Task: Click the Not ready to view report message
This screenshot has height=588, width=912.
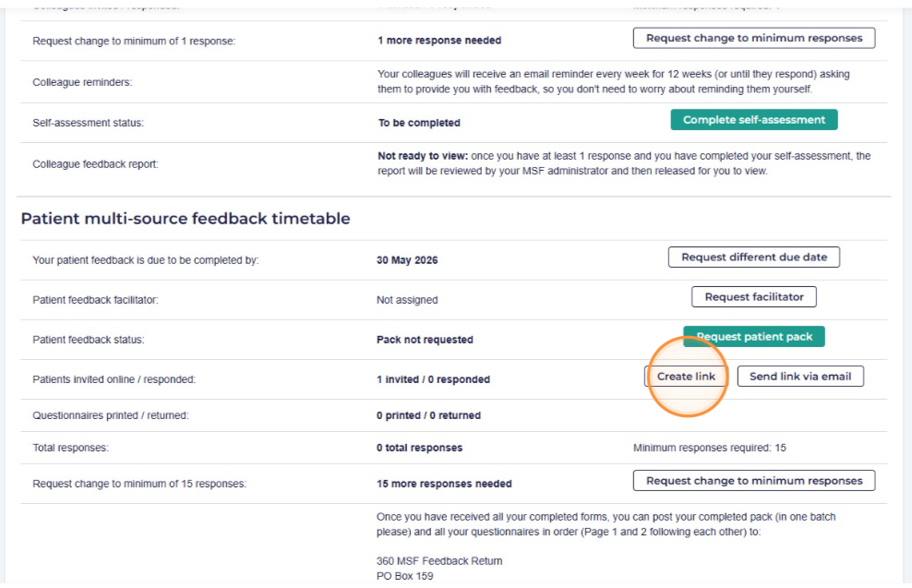Action: click(x=623, y=163)
